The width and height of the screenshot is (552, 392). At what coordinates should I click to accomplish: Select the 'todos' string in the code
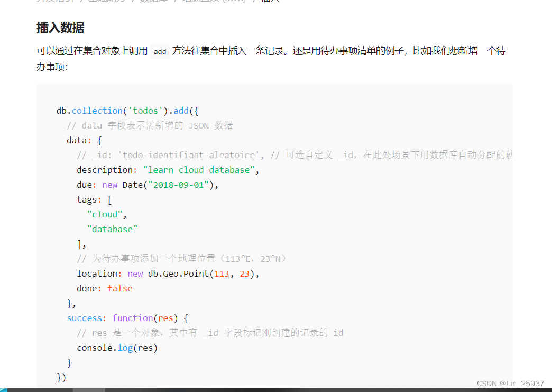tap(145, 111)
